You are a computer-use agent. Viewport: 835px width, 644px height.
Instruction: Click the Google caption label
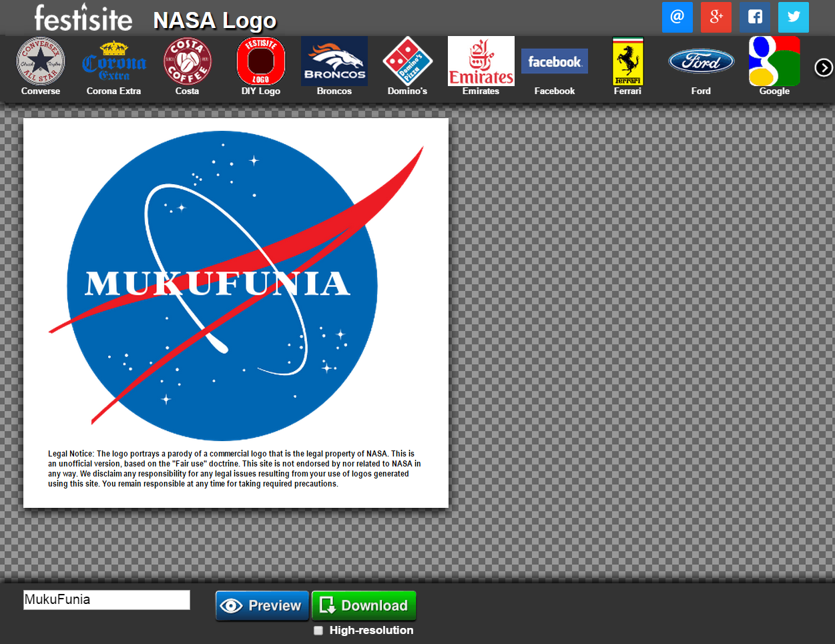[774, 91]
